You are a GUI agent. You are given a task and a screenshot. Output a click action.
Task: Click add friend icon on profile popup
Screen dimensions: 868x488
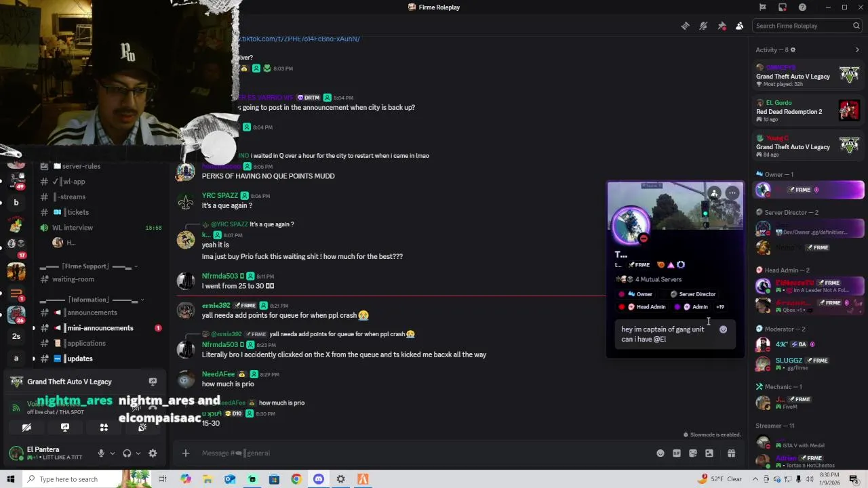click(714, 193)
